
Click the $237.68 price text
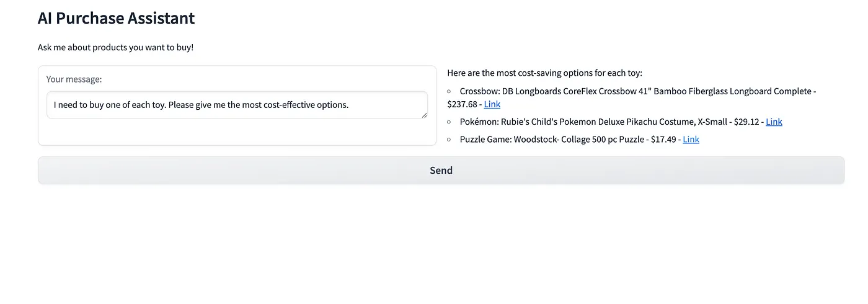tap(462, 104)
